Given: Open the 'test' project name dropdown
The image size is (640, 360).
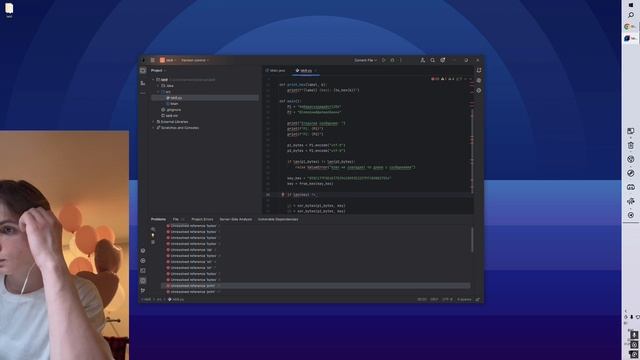Looking at the screenshot, I should (168, 60).
